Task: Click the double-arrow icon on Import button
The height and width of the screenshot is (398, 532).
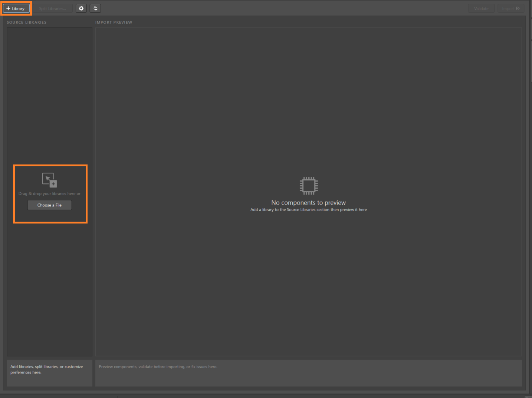Action: tap(518, 8)
